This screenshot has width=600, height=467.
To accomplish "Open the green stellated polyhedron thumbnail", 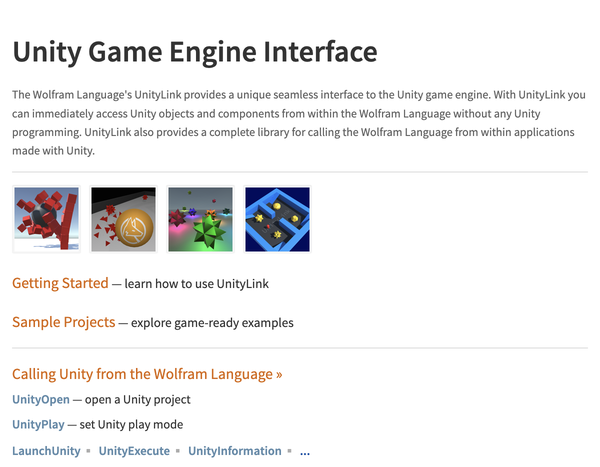I will pos(201,219).
